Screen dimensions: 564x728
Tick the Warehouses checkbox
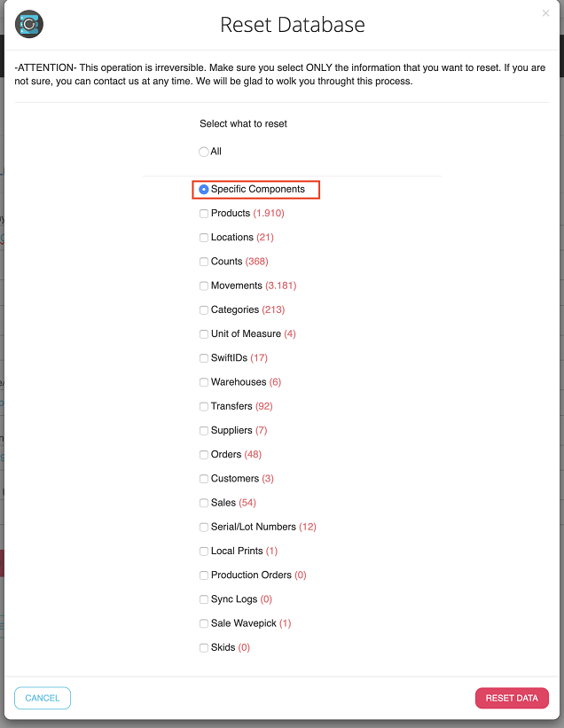coord(204,382)
